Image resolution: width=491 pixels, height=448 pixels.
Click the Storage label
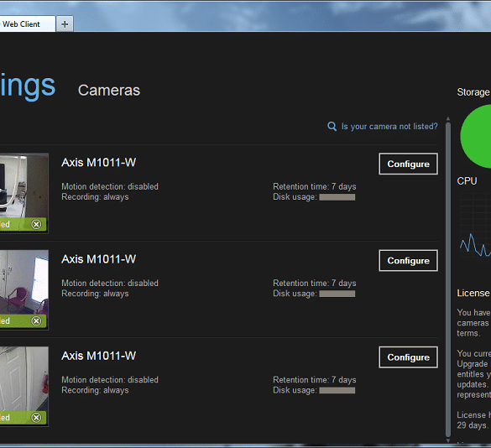point(473,92)
